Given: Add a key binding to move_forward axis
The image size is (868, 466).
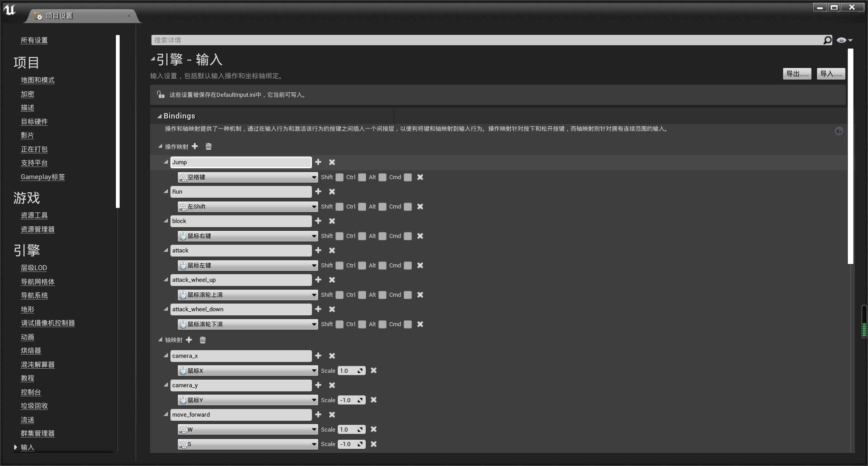Looking at the screenshot, I should 318,414.
